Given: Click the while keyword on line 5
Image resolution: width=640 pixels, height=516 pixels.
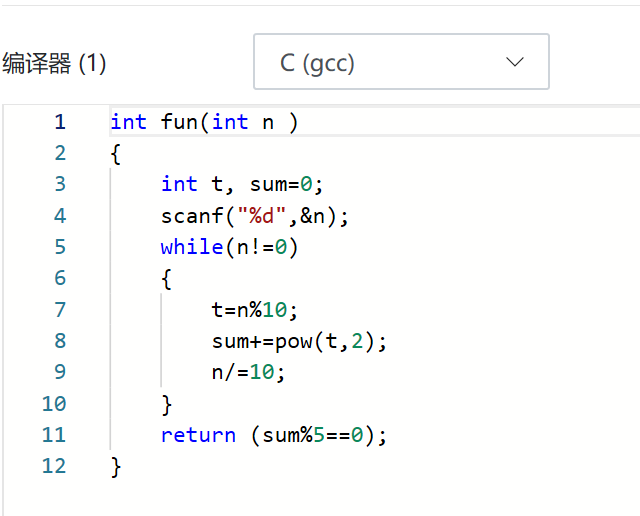Looking at the screenshot, I should [x=192, y=247].
